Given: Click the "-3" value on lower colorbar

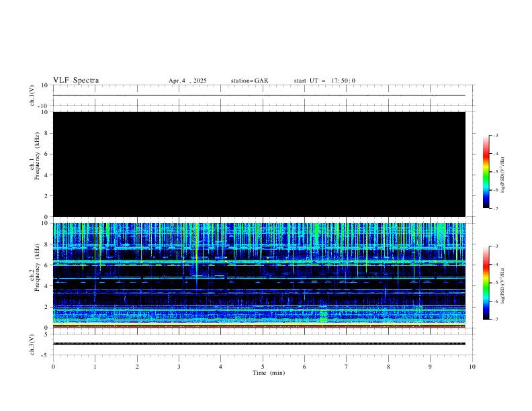Looking at the screenshot, I should [x=495, y=246].
